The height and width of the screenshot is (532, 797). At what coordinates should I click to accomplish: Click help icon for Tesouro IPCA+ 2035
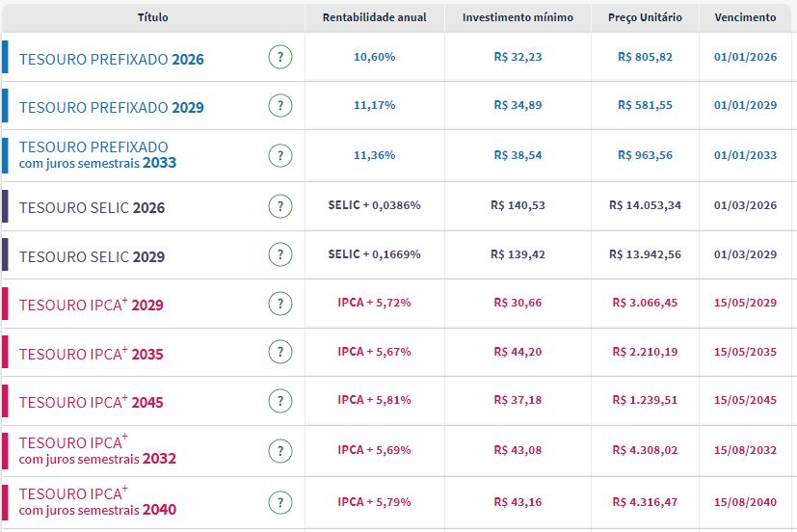[x=279, y=353]
